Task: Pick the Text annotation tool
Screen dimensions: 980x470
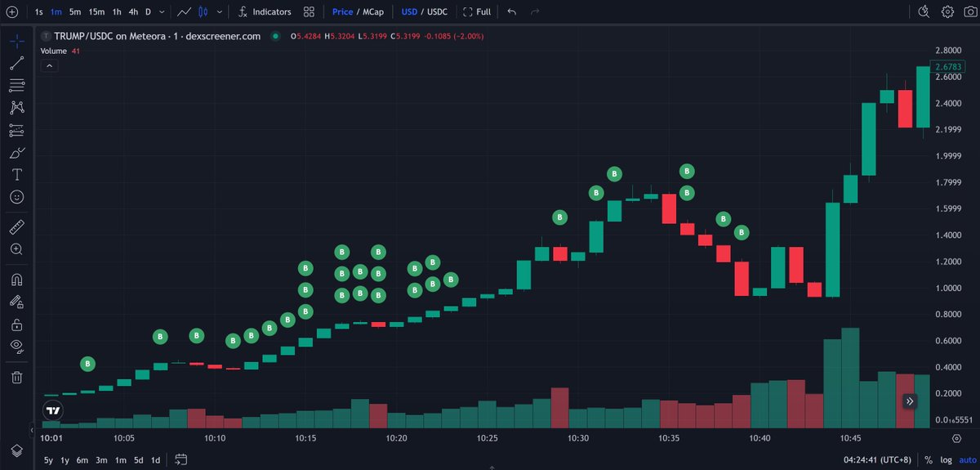Action: pyautogui.click(x=17, y=175)
